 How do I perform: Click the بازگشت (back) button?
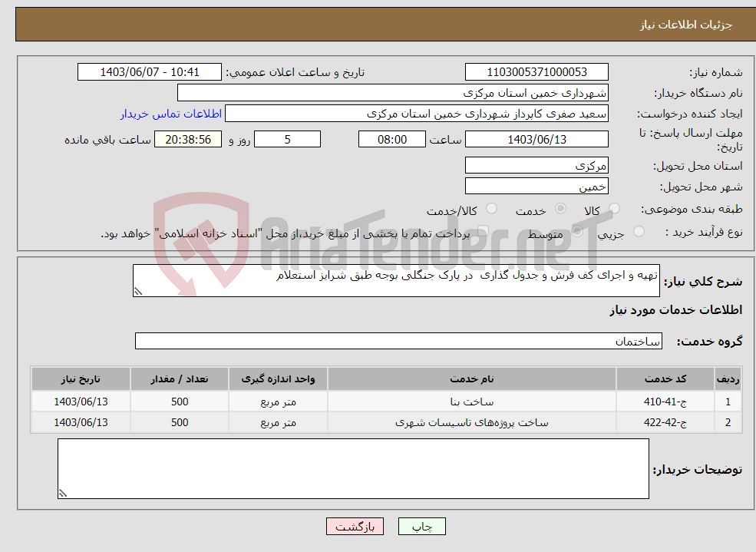coord(355,527)
